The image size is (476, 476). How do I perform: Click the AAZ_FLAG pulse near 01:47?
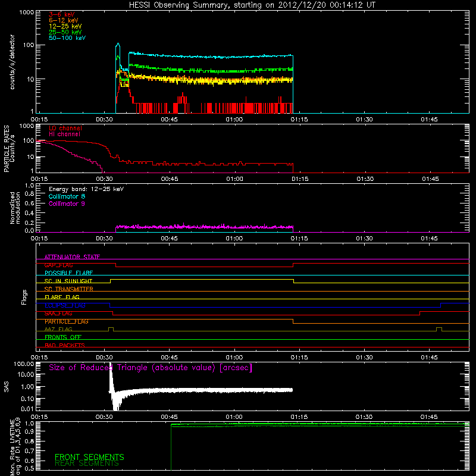pos(439,329)
